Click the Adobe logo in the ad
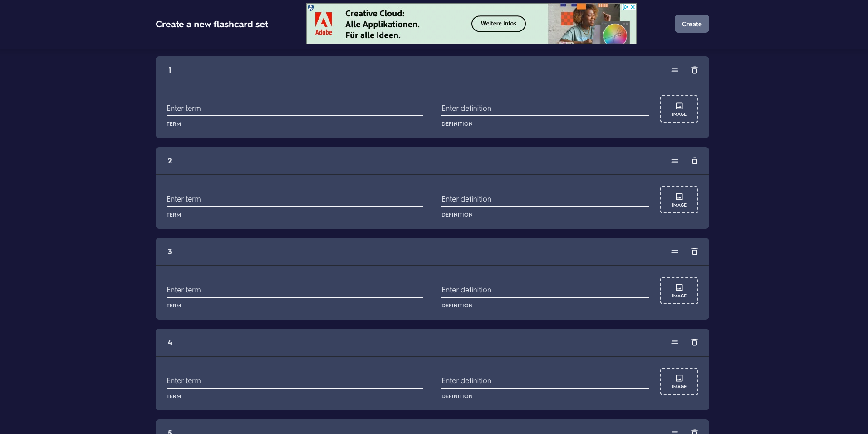The width and height of the screenshot is (868, 434). 324,23
